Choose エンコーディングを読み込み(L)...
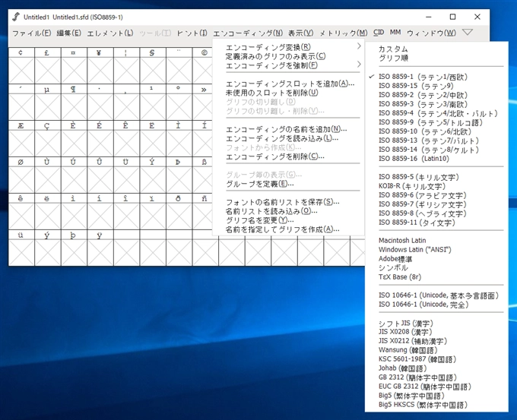The height and width of the screenshot is (420, 517). 288,138
